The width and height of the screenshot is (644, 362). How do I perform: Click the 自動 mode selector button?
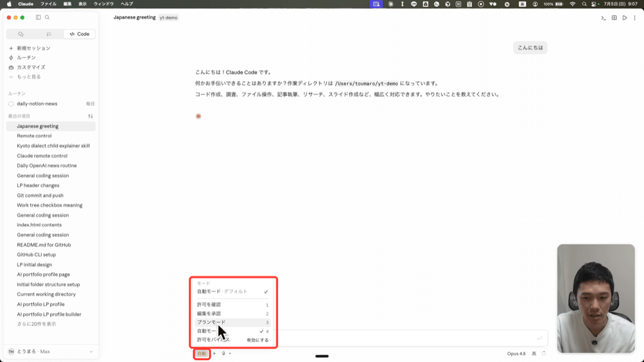point(202,354)
